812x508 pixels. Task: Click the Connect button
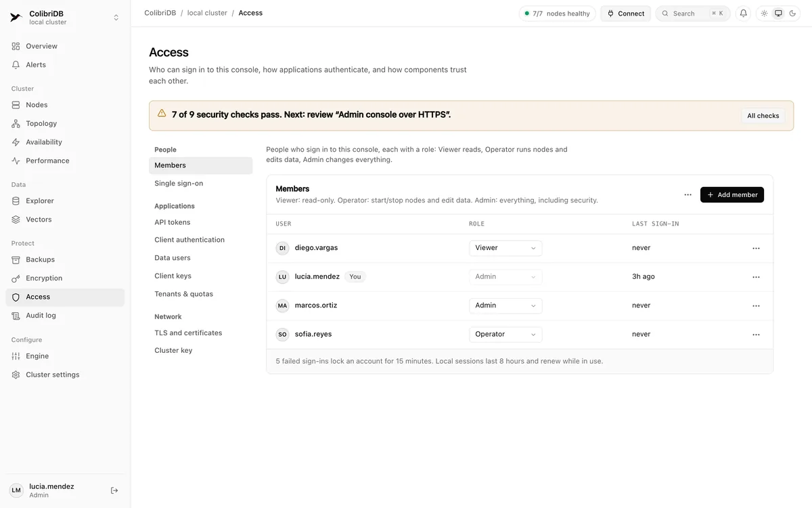click(625, 14)
